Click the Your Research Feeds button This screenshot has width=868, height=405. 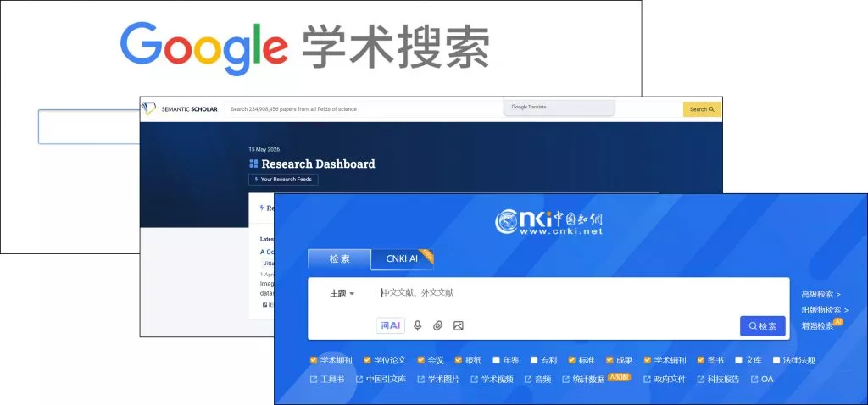coord(283,180)
